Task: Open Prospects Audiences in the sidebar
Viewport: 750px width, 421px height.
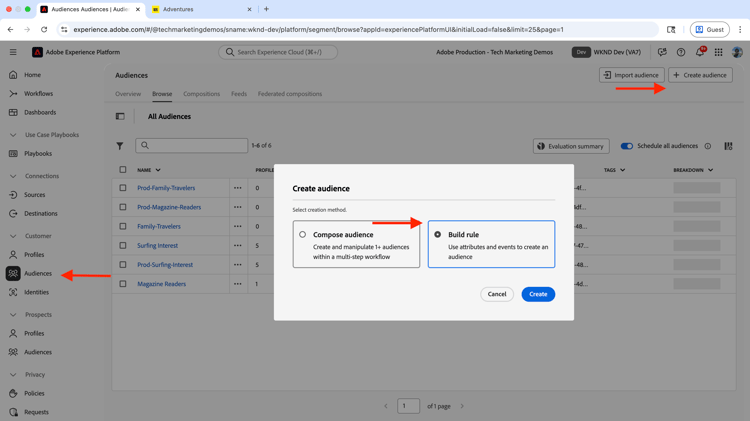Action: pos(38,352)
